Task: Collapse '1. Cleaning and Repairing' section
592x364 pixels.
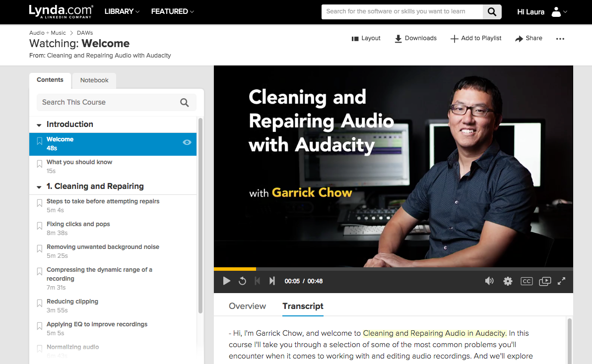Action: pyautogui.click(x=39, y=187)
